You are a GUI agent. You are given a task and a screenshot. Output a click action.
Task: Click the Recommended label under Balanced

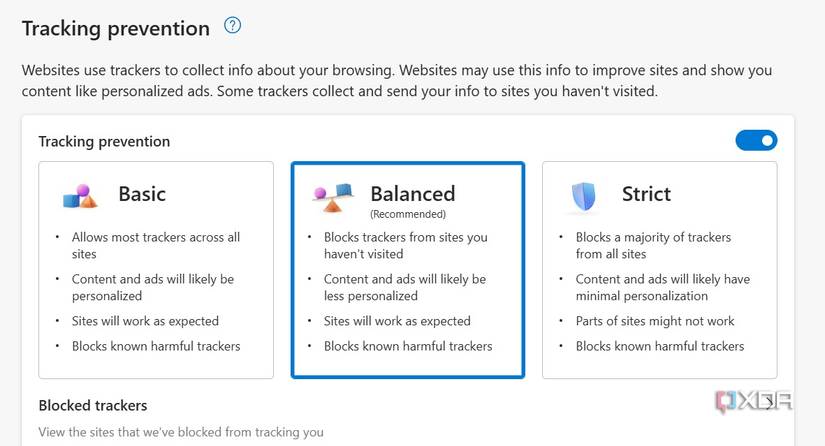tap(408, 214)
